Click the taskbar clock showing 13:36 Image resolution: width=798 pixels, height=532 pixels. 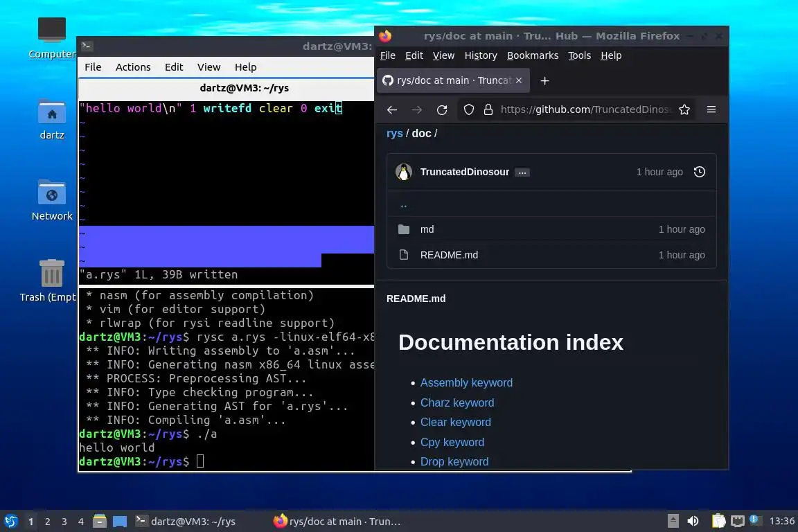pos(781,522)
